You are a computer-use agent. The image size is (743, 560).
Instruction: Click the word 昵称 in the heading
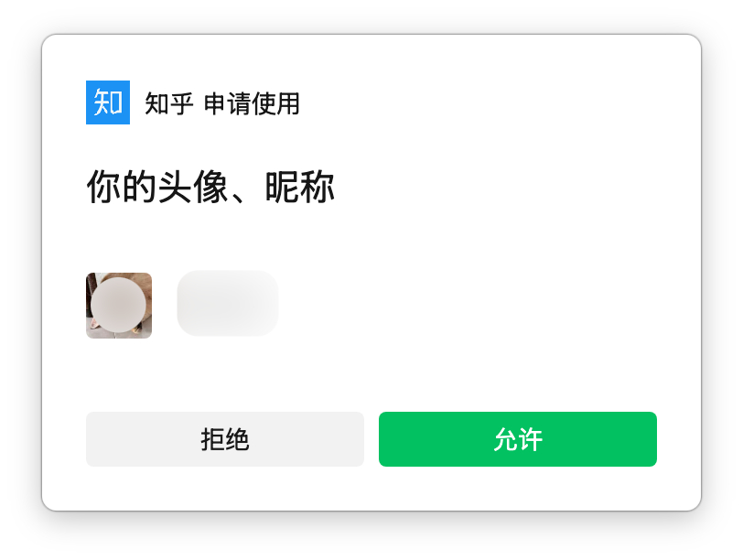pyautogui.click(x=299, y=188)
